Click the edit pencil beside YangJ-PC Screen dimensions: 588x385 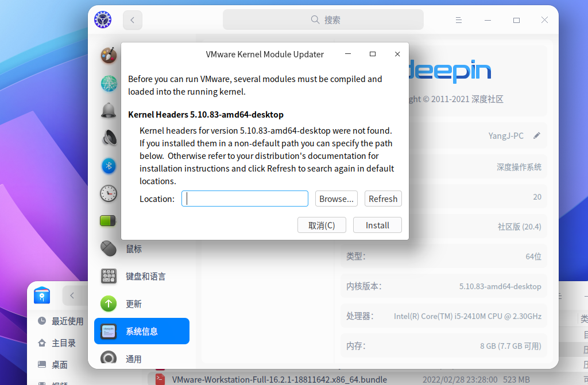[x=537, y=135]
